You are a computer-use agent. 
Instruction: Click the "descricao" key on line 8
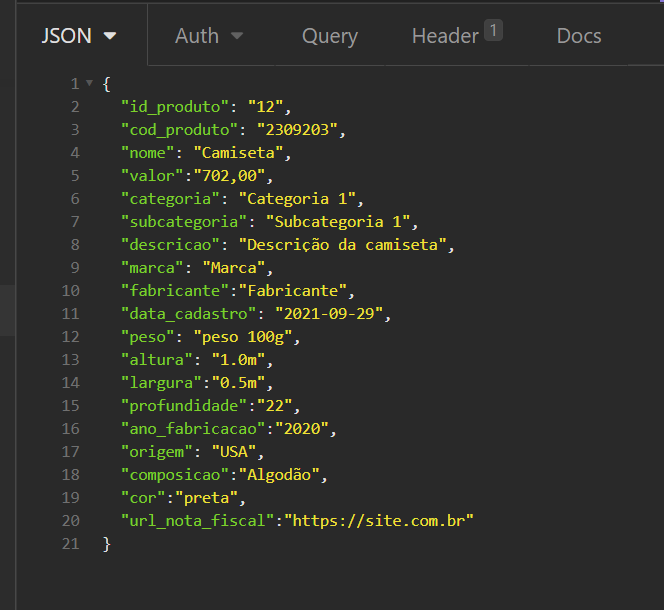[x=170, y=244]
